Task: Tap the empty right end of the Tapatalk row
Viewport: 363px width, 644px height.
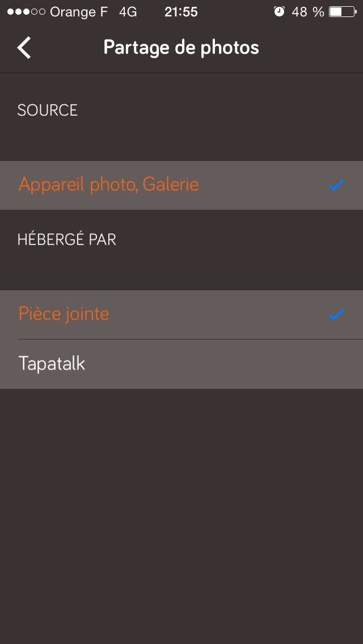Action: point(318,364)
